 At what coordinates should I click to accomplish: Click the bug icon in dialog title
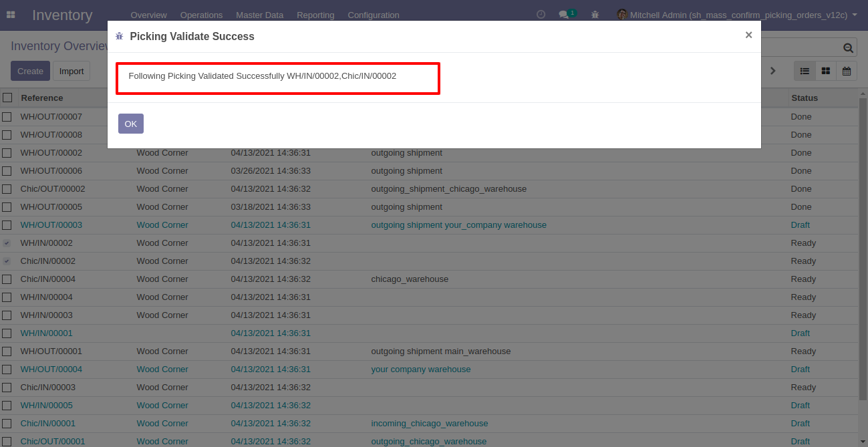pos(120,37)
